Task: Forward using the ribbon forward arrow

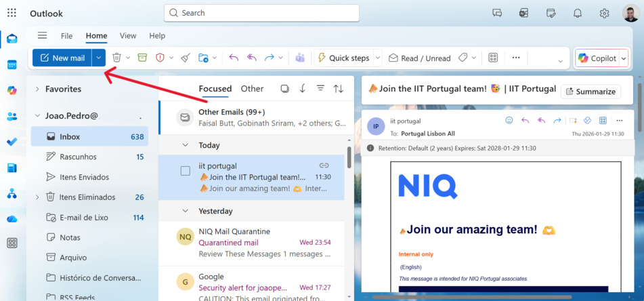Action: tap(269, 58)
